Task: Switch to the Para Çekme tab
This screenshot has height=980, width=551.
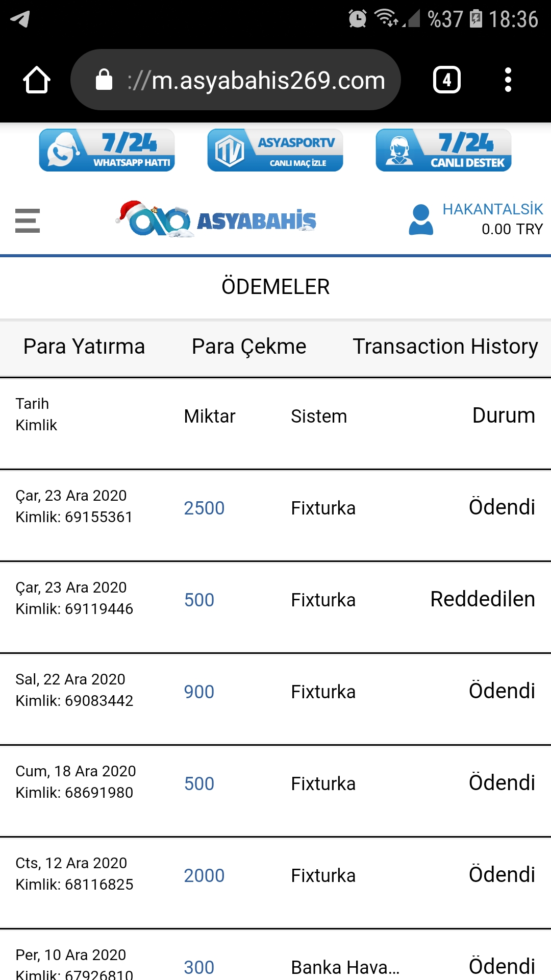Action: 249,347
